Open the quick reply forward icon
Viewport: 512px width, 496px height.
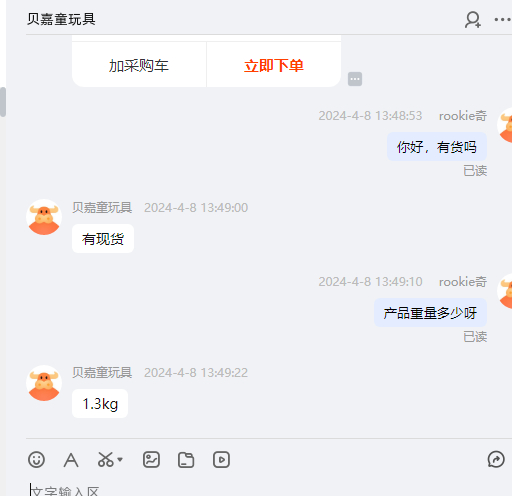coord(496,460)
